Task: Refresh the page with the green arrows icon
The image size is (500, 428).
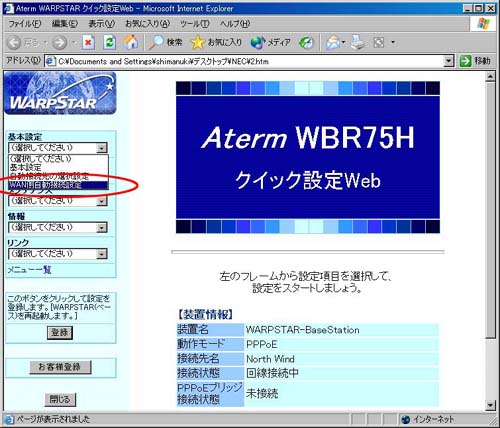Action: pyautogui.click(x=109, y=42)
